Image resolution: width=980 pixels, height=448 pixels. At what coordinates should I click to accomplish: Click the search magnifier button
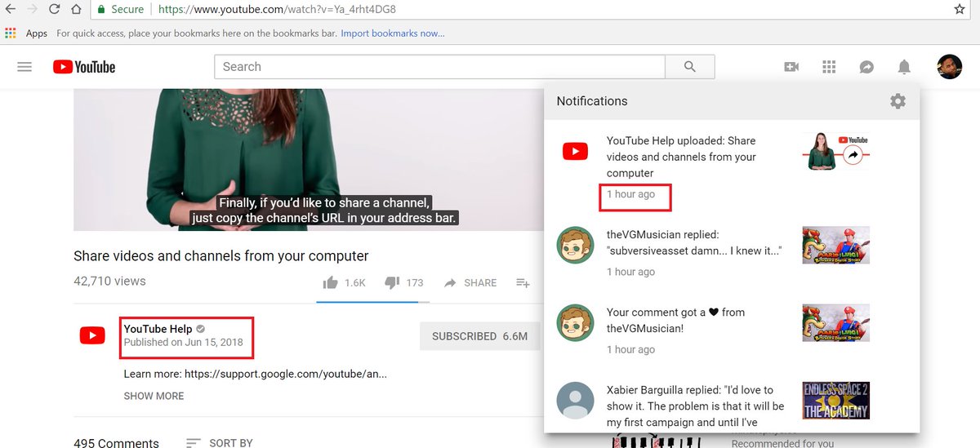pyautogui.click(x=690, y=67)
